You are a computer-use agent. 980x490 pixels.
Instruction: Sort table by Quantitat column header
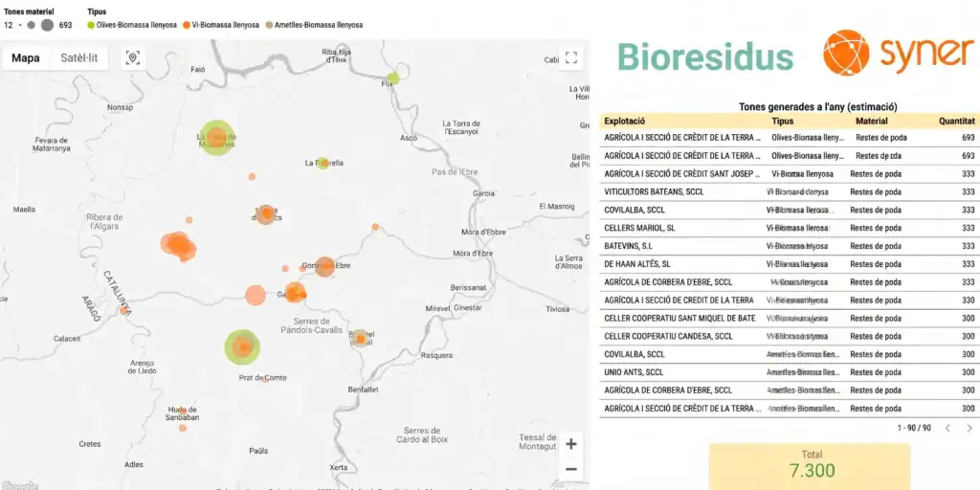click(956, 122)
